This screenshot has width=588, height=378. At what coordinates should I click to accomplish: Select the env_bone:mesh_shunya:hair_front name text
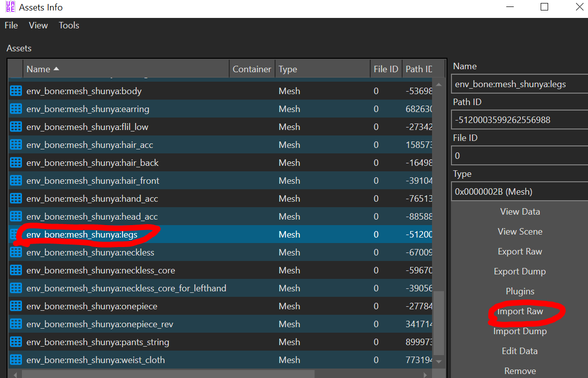coord(93,181)
